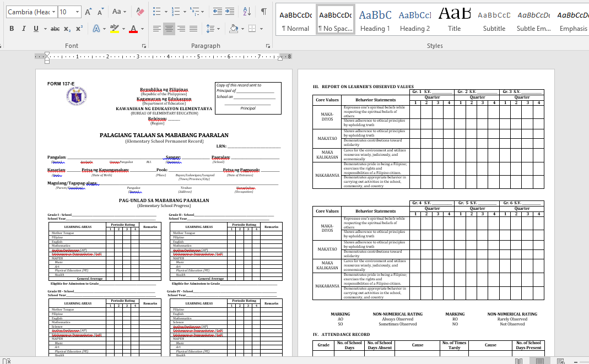Viewport: 589px width, 364px height.
Task: Toggle Strikethrough formatting
Action: [55, 29]
